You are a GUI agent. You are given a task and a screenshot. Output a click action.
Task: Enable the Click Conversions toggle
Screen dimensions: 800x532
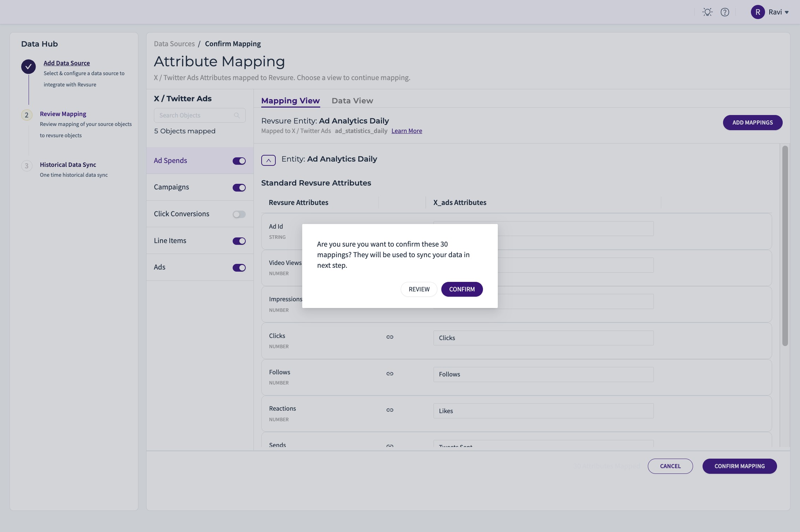click(x=239, y=214)
